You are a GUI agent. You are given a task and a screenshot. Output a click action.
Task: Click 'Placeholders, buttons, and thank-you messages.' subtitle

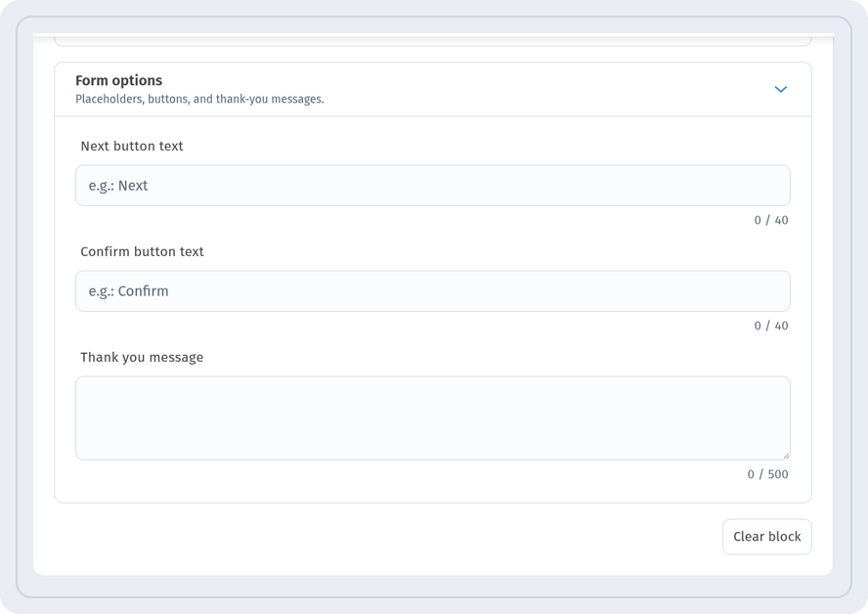199,99
